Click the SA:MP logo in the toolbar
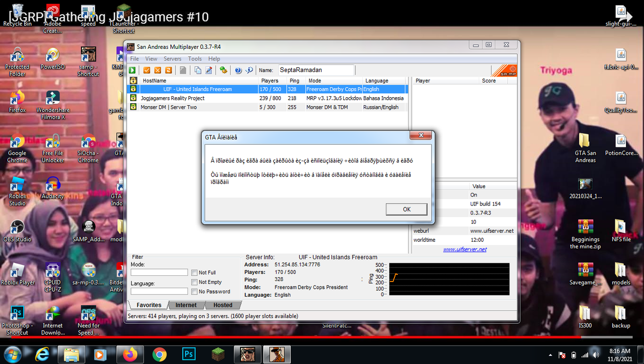The image size is (644, 364). (x=504, y=70)
